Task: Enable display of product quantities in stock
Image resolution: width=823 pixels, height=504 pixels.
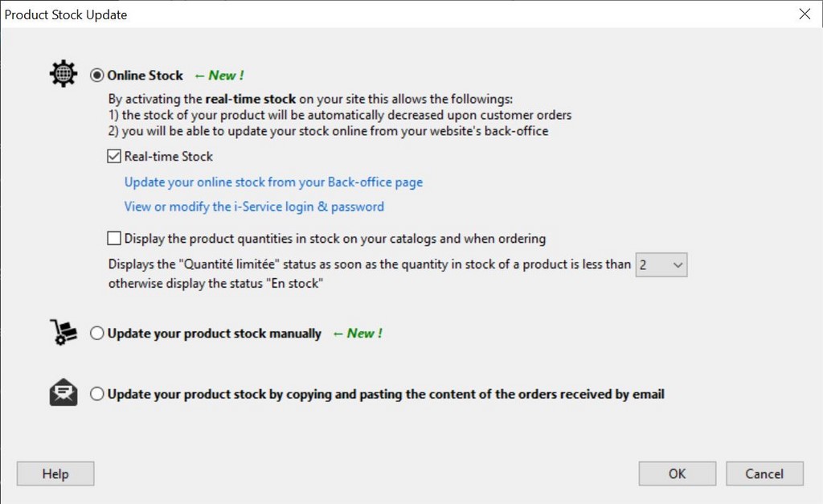Action: [x=114, y=238]
